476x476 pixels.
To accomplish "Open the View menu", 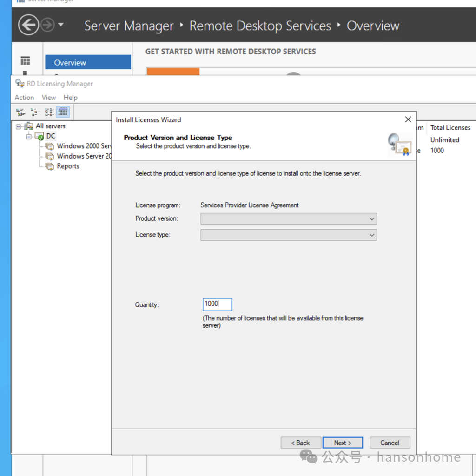I will [49, 98].
